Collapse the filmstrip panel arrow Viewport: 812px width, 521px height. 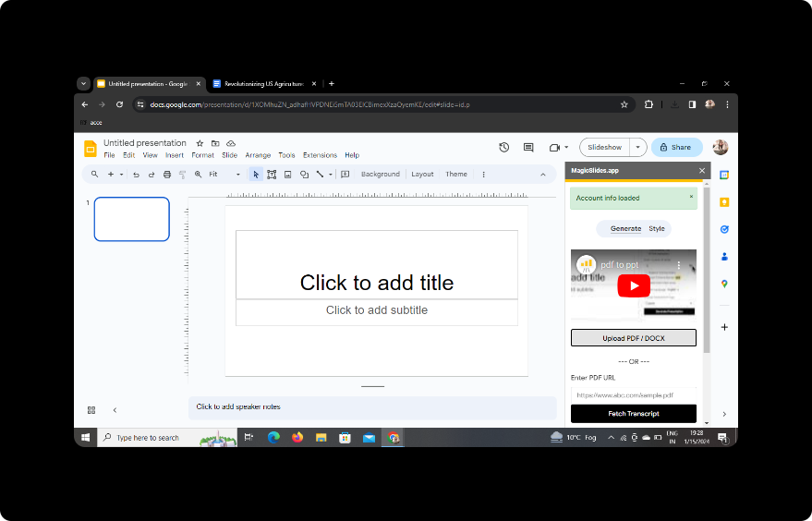point(115,410)
